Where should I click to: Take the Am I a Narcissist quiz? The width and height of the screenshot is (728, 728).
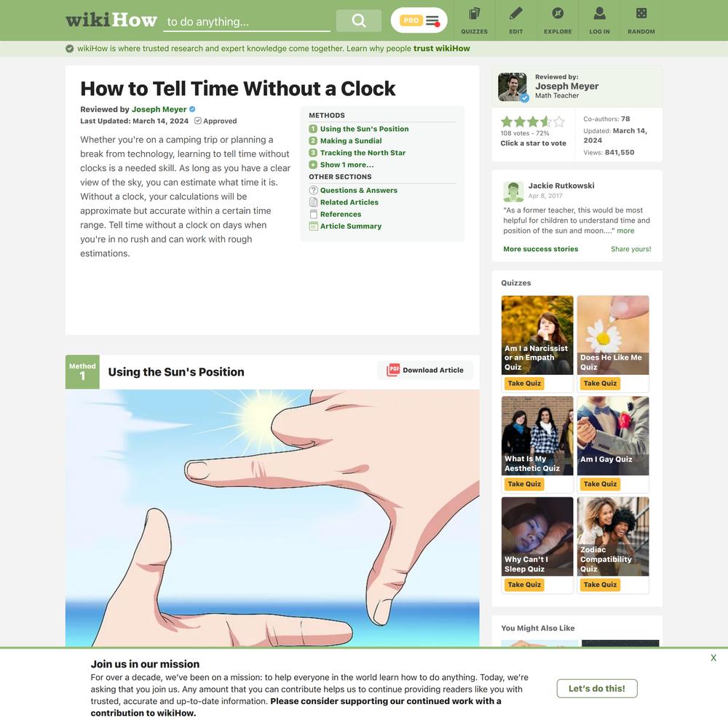click(524, 383)
